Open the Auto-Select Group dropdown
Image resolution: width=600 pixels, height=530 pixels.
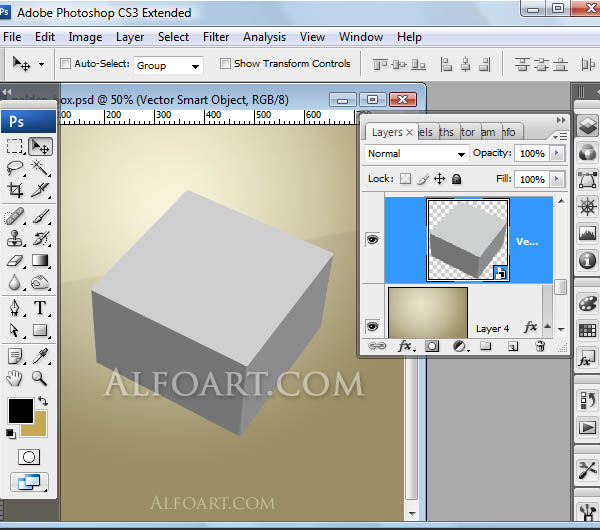(x=168, y=66)
